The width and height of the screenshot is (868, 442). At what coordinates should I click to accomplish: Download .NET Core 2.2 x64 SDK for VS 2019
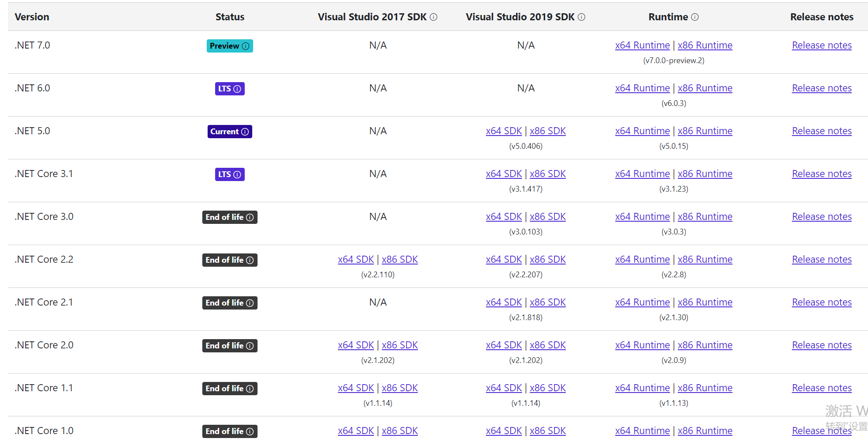point(504,259)
